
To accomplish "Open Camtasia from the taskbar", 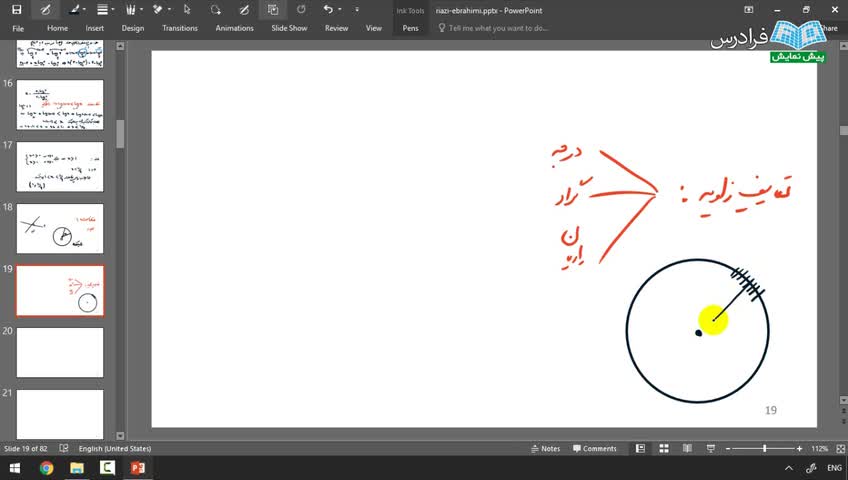I will pos(107,468).
